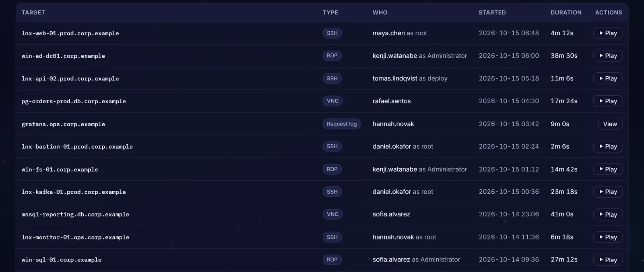Click duration 23m 18s
The width and height of the screenshot is (644, 272).
click(564, 192)
